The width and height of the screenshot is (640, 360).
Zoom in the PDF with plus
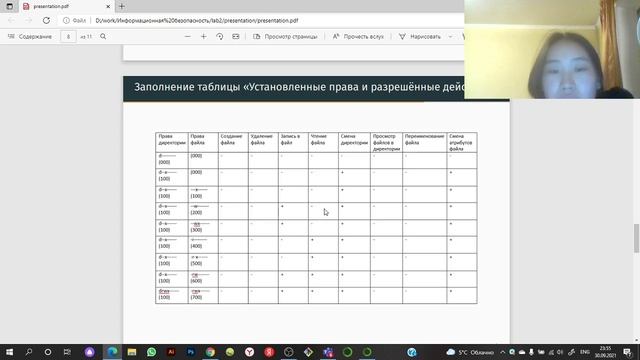click(x=204, y=37)
